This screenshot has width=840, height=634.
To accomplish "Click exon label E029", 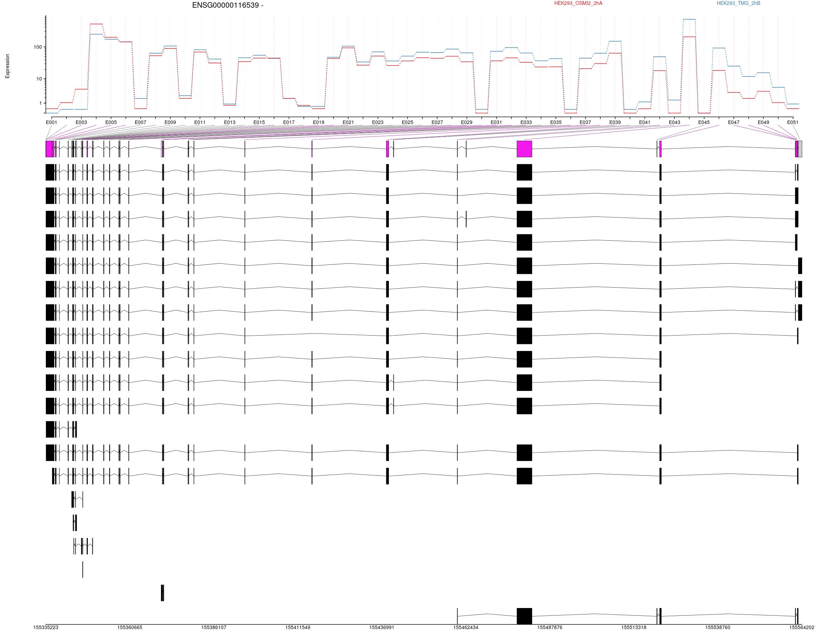I will 467,122.
